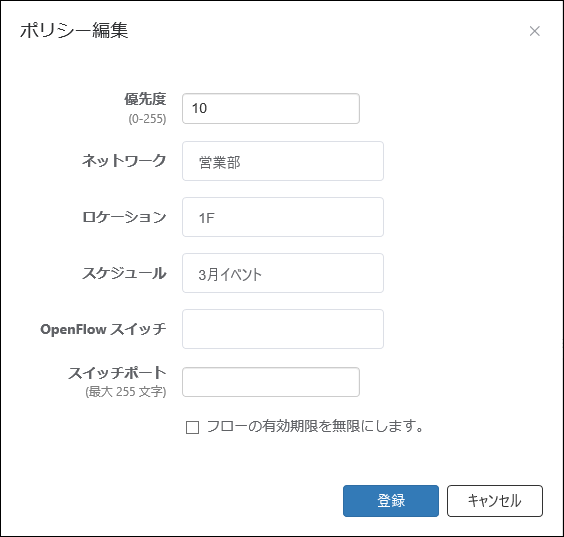This screenshot has height=537, width=564.
Task: Click the (最大 255 文字) hint text
Action: click(126, 392)
